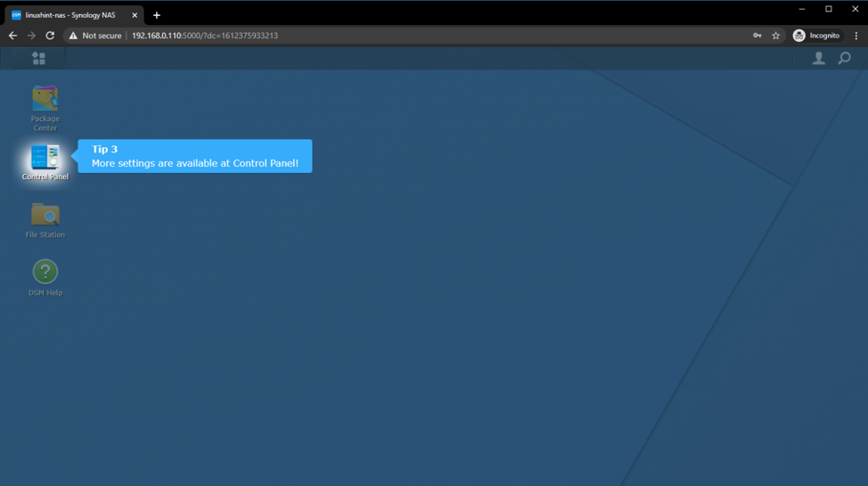Click the browser Forward arrow
868x486 pixels.
coord(31,36)
